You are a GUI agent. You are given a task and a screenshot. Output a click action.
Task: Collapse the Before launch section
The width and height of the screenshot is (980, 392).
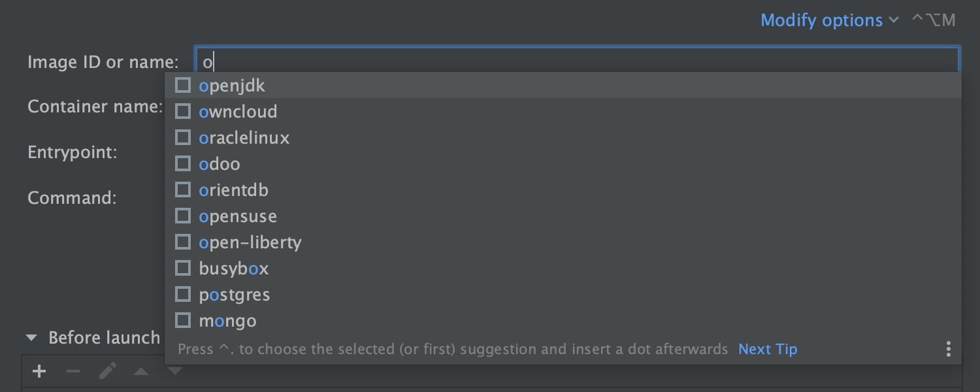tap(31, 338)
